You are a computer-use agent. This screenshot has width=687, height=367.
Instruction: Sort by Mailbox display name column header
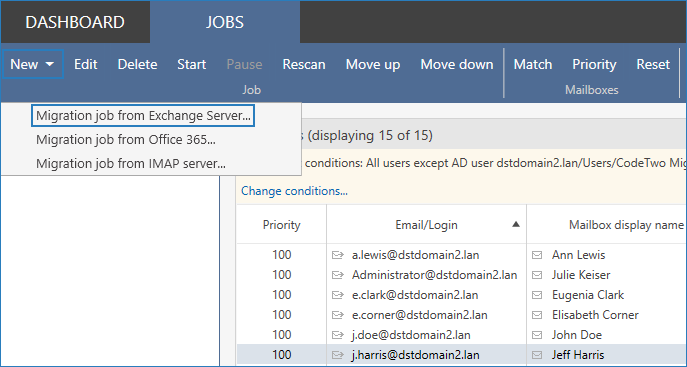pyautogui.click(x=626, y=225)
